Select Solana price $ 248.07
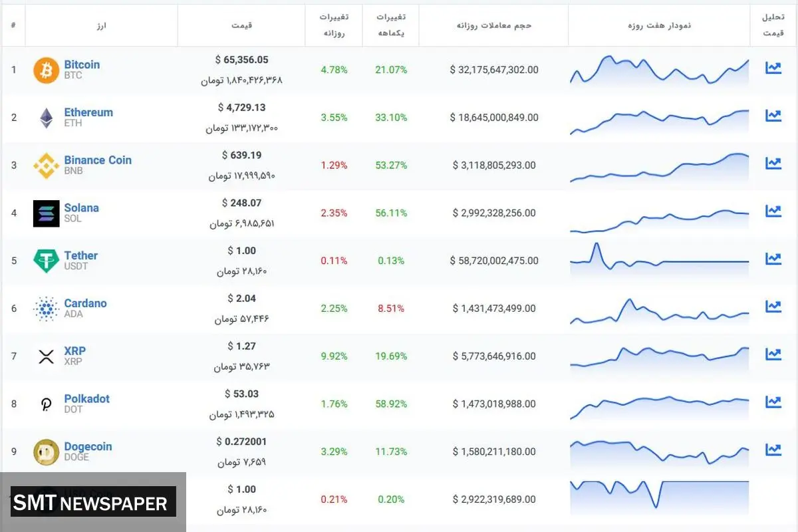 241,203
